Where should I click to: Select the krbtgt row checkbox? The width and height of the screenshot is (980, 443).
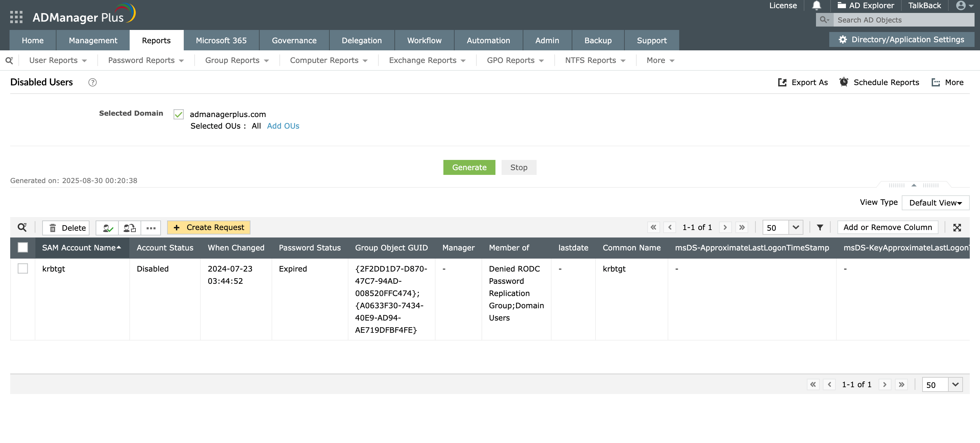click(23, 268)
